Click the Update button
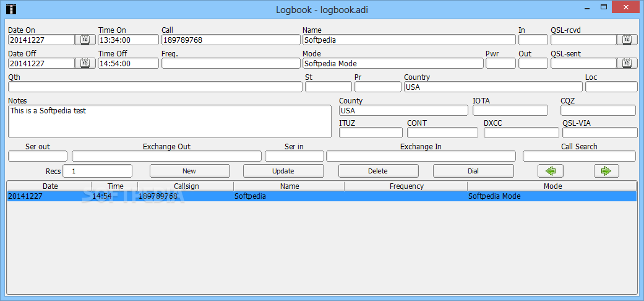644x301 pixels. point(283,171)
